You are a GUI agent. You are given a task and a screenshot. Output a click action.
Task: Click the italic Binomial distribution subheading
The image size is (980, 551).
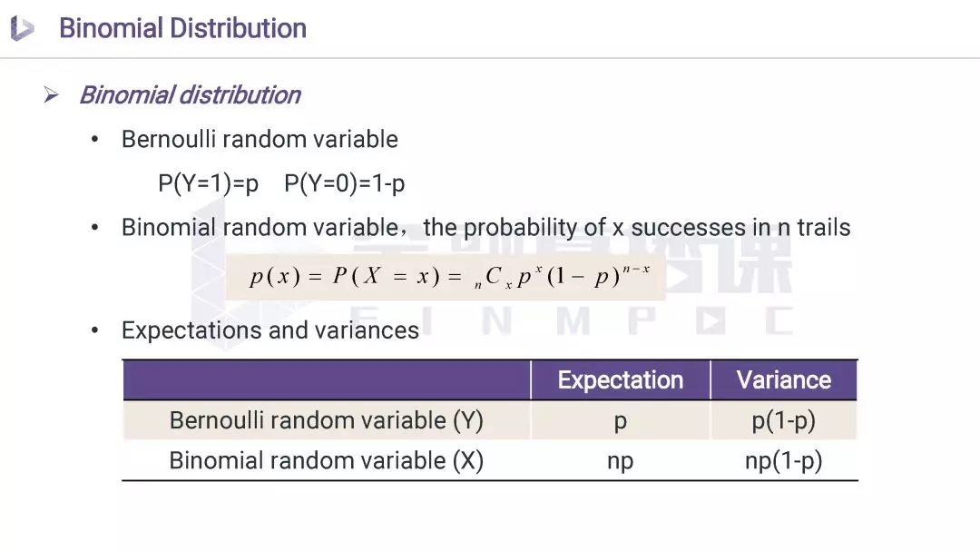pyautogui.click(x=190, y=95)
